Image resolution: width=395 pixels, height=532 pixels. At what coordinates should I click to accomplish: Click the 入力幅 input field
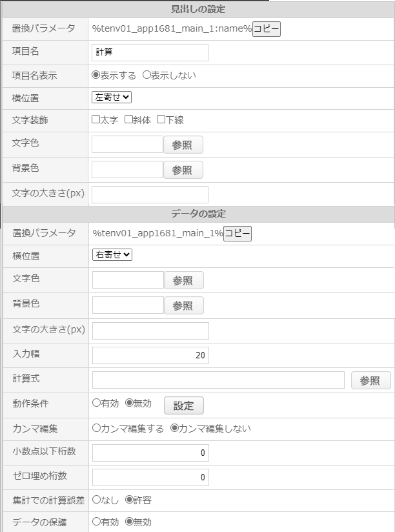click(x=150, y=355)
